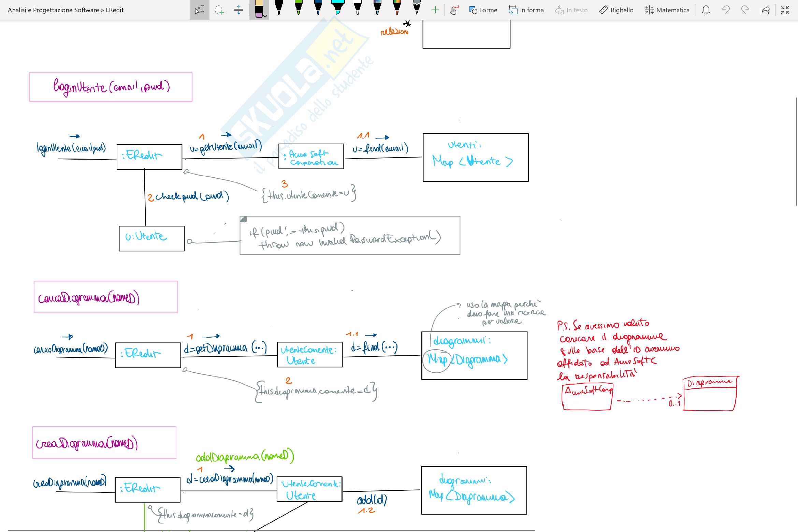This screenshot has width=798, height=532.
Task: Toggle drawing with touch
Action: point(454,10)
